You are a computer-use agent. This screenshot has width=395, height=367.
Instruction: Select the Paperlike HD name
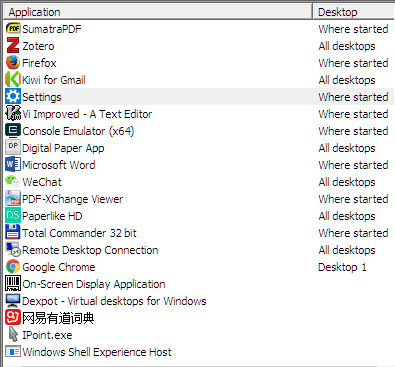[x=52, y=216]
